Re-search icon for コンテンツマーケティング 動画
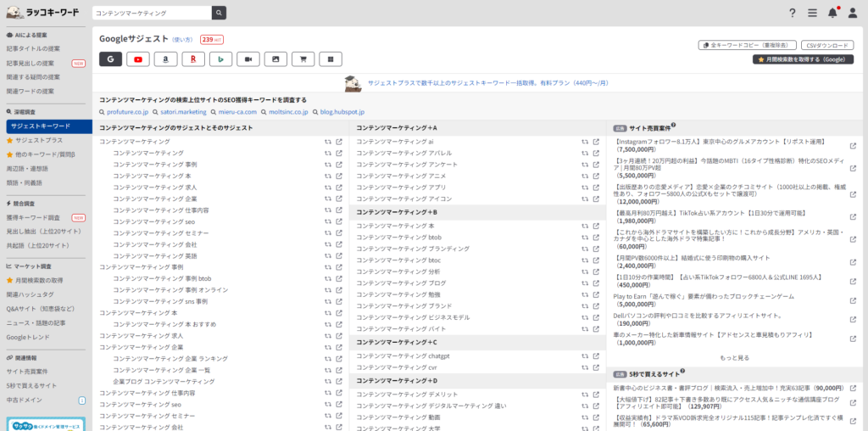 [585, 417]
